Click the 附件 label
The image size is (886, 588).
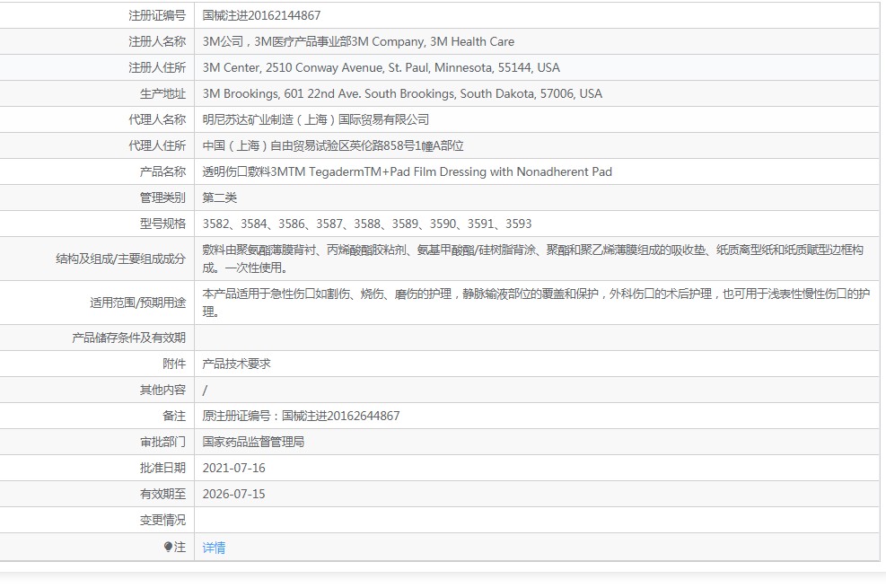click(x=174, y=364)
